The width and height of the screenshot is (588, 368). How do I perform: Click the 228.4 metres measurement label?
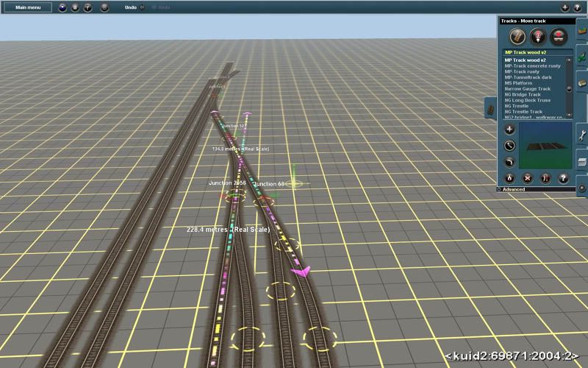(228, 230)
